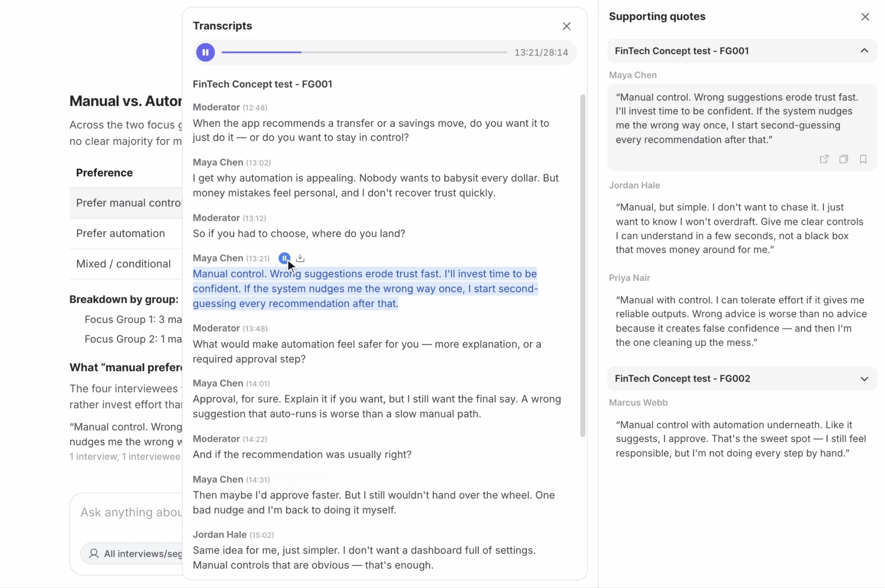Click the Focus Group 2 breakdown line

(x=133, y=339)
